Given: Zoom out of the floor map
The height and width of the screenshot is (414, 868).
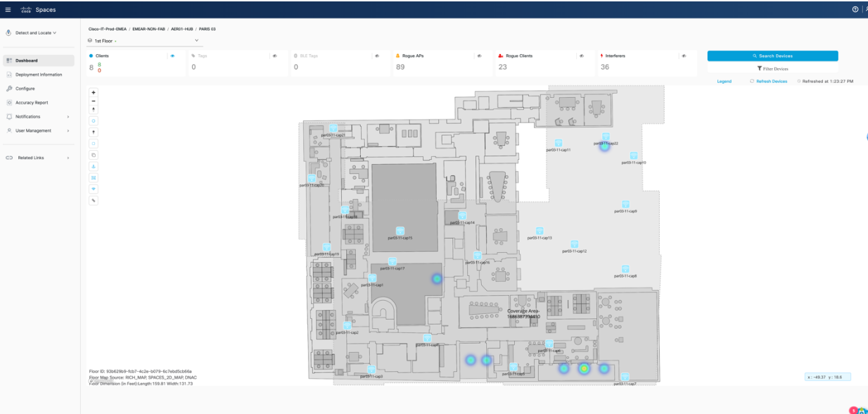Looking at the screenshot, I should [x=94, y=101].
